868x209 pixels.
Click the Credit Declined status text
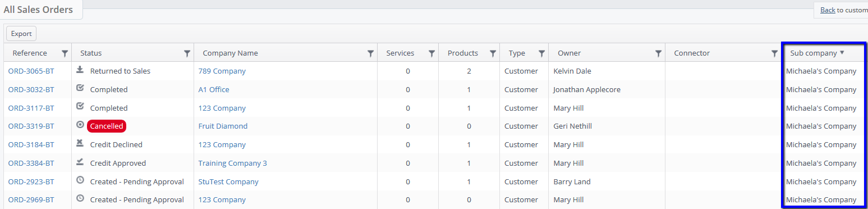coord(116,145)
